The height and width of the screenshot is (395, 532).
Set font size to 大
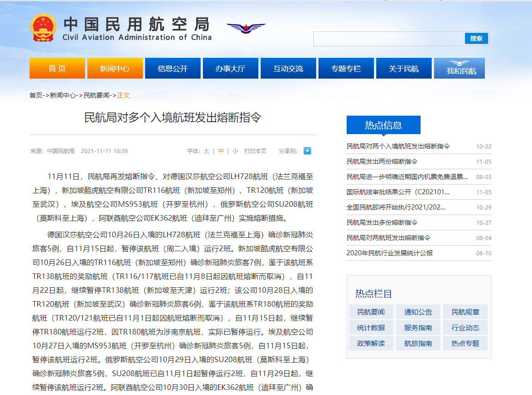pos(206,151)
